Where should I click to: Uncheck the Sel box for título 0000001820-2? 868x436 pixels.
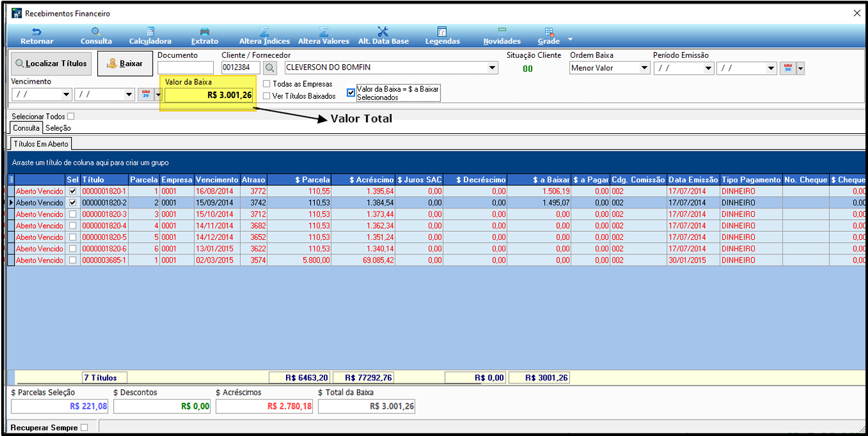tap(73, 203)
